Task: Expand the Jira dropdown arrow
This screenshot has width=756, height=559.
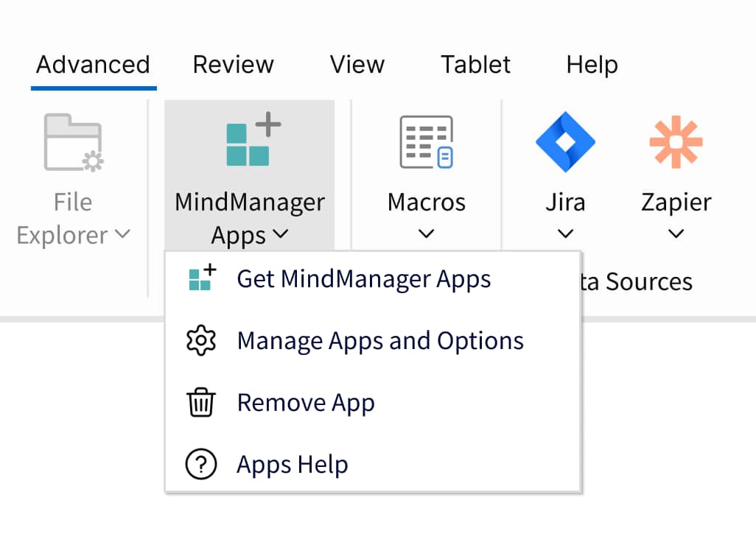Action: click(564, 234)
